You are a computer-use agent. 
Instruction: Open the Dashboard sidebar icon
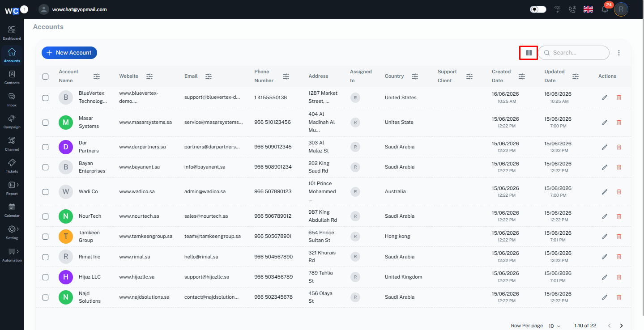click(12, 33)
